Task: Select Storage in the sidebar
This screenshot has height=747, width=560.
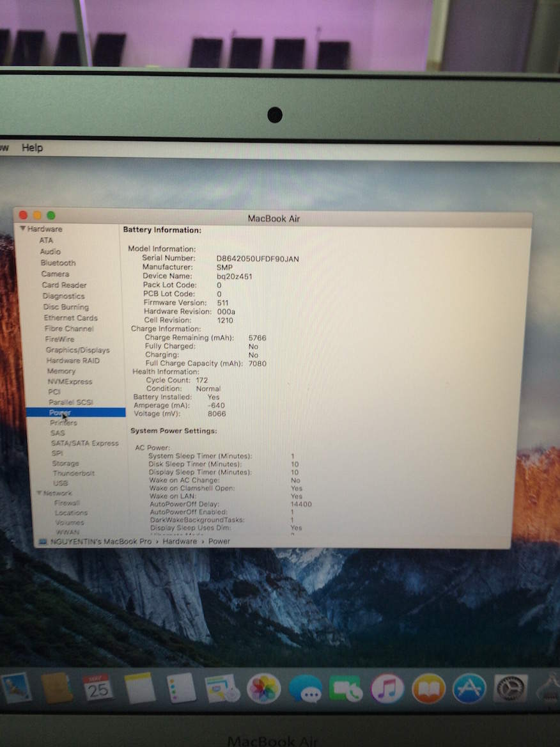Action: (x=66, y=463)
